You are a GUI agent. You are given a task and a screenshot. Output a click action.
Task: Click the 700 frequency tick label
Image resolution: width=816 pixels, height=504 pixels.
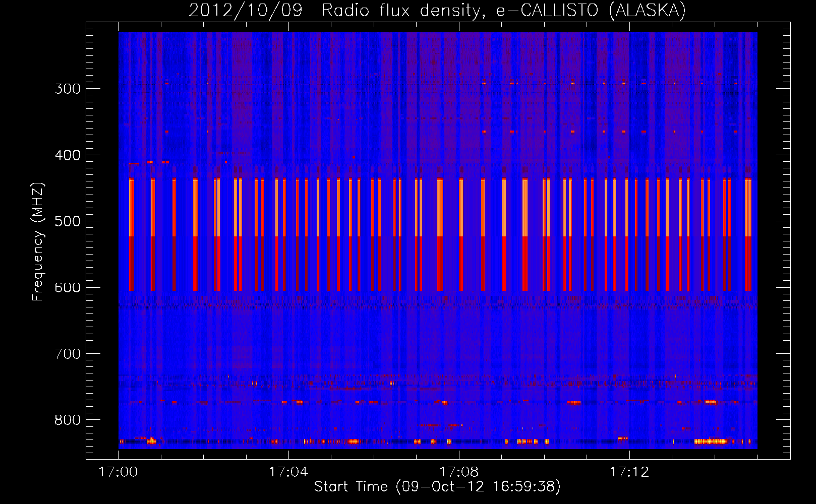(68, 354)
